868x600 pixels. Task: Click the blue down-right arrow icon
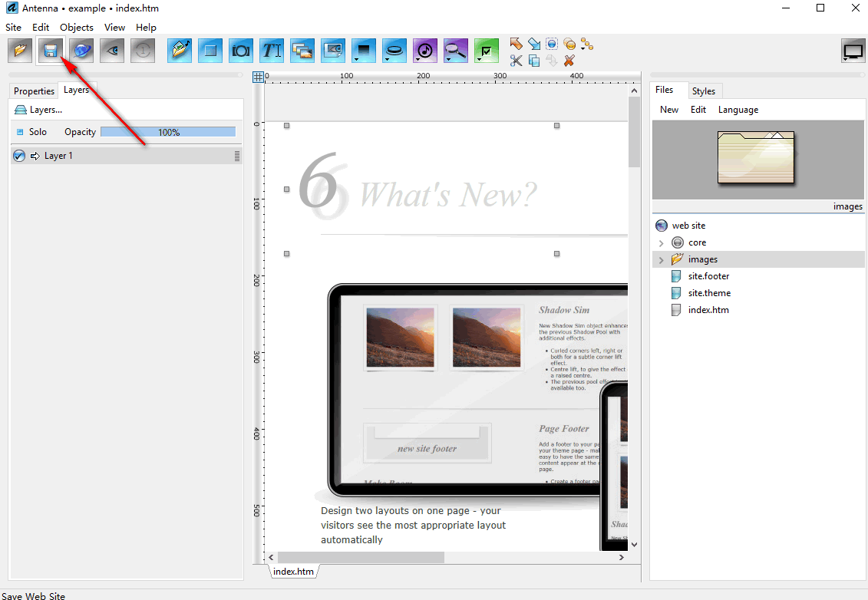click(534, 44)
